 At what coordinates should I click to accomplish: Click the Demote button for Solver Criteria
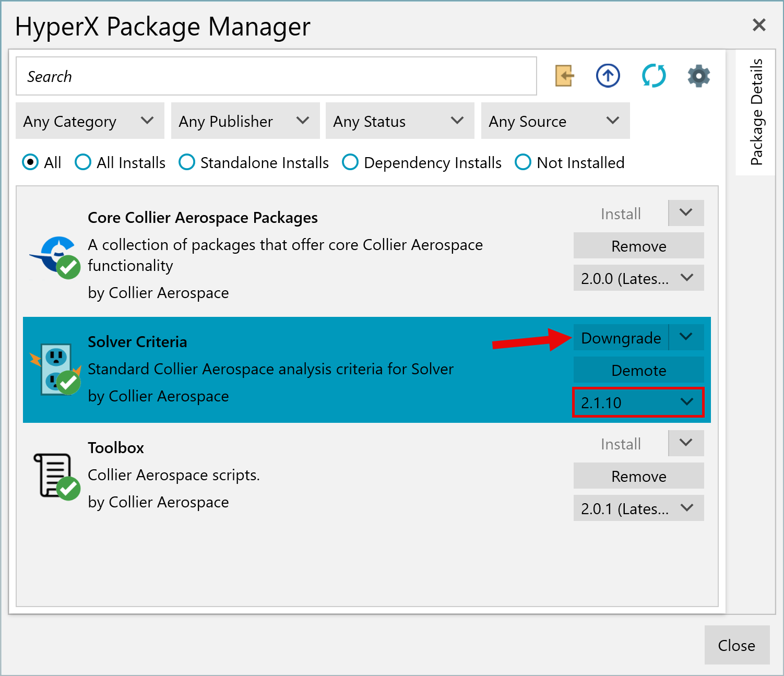coord(639,370)
